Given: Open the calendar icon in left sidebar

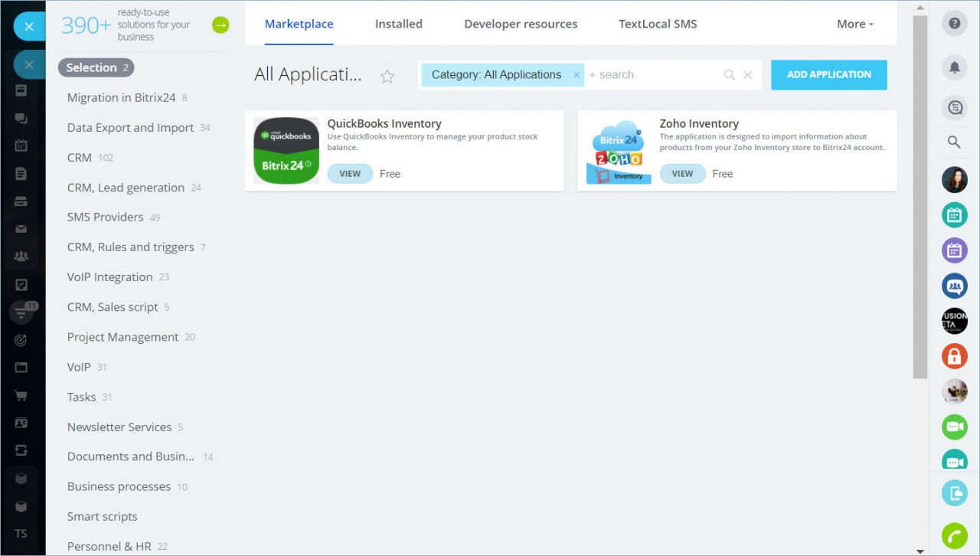Looking at the screenshot, I should click(x=21, y=146).
